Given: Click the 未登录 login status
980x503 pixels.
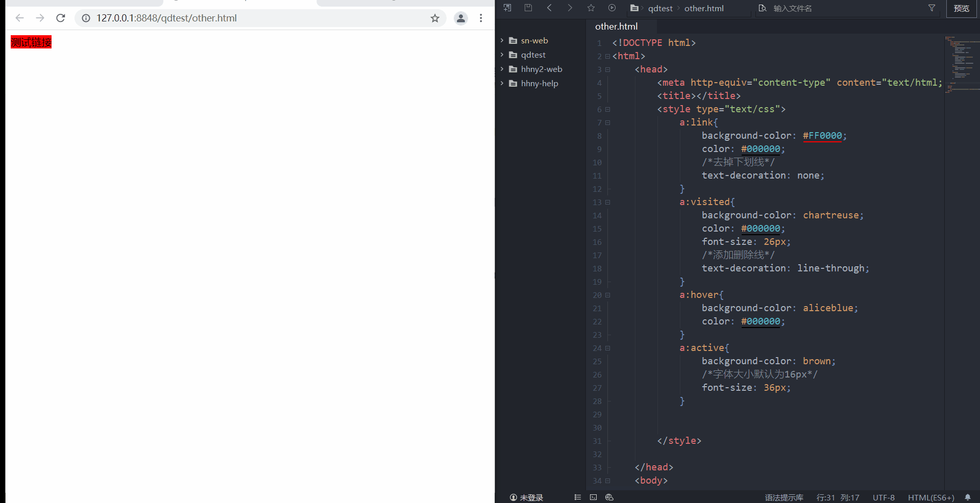Looking at the screenshot, I should pyautogui.click(x=527, y=497).
